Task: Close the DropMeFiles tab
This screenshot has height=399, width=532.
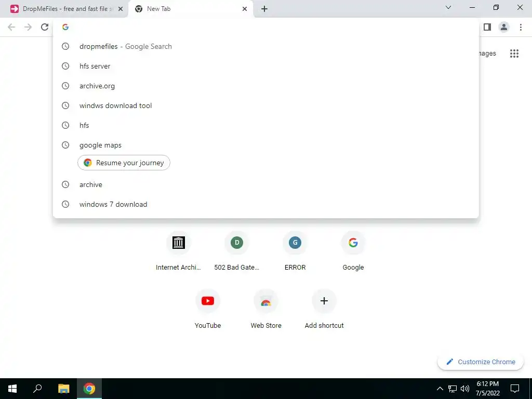Action: (120, 9)
